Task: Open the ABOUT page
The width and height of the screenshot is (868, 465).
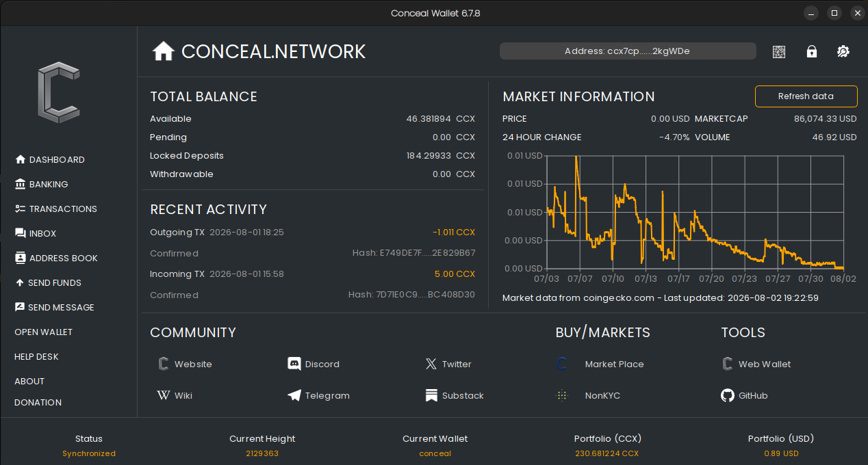Action: [29, 381]
